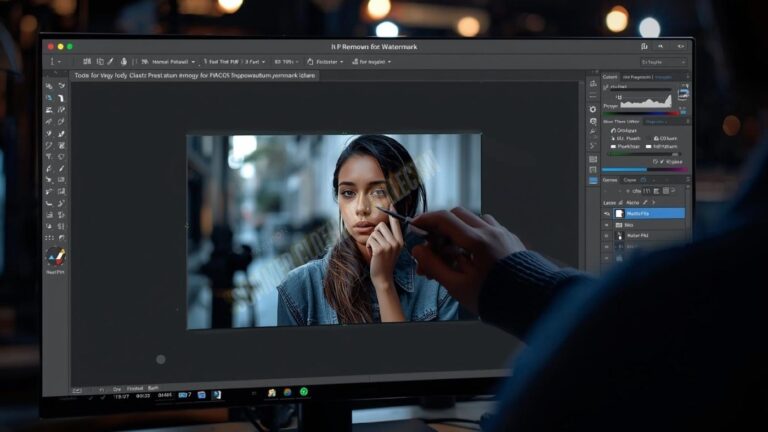The width and height of the screenshot is (768, 432).
Task: Select the "Matto Flia" layer
Action: click(x=649, y=214)
